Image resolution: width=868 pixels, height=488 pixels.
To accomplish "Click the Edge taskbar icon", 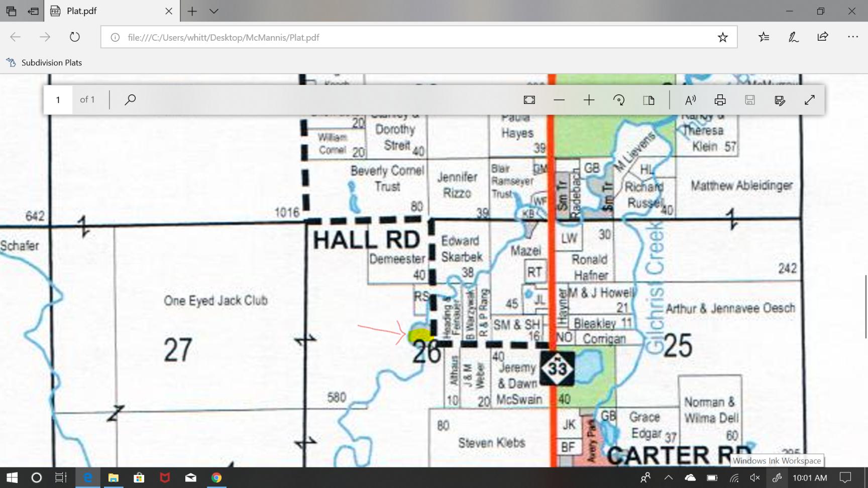I will (x=88, y=477).
